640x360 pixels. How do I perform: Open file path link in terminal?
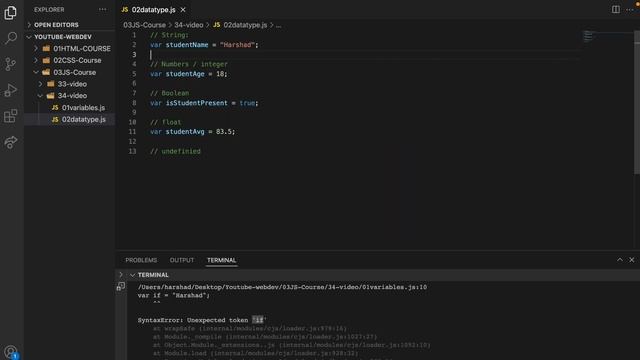pyautogui.click(x=282, y=287)
